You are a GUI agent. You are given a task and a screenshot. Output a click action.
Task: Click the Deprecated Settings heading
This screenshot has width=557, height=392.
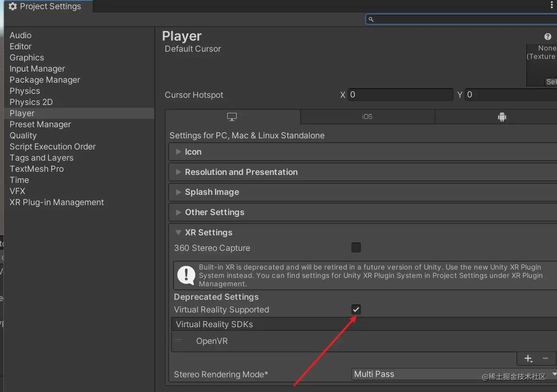216,297
